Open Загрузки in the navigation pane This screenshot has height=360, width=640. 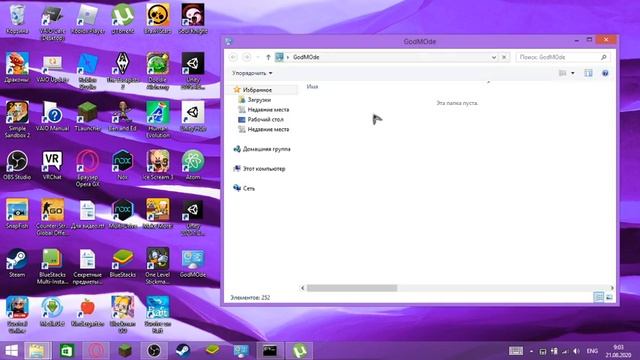259,100
